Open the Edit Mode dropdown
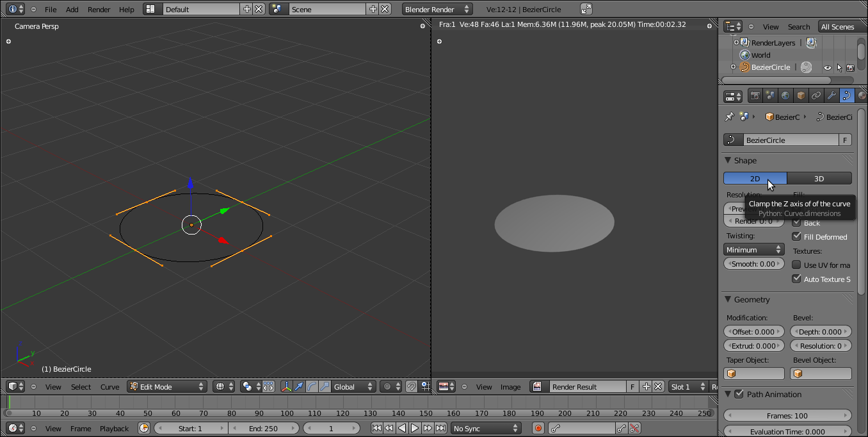Viewport: 868px width, 437px height. coord(167,386)
